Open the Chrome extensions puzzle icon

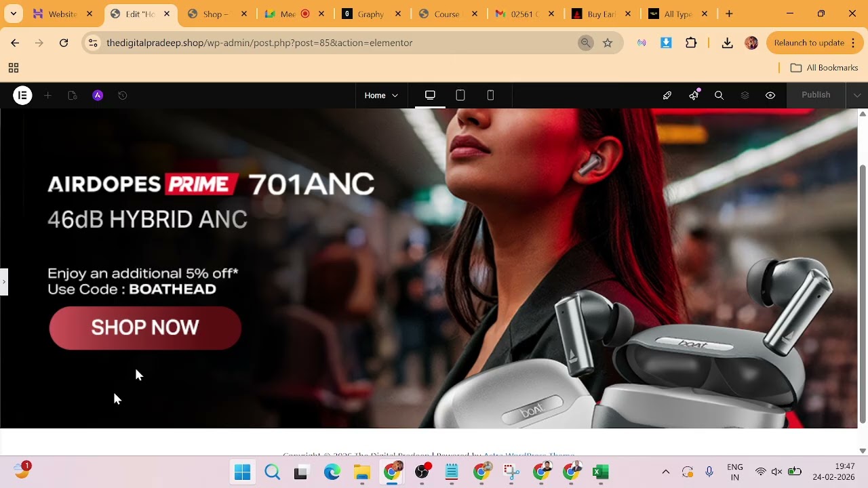click(691, 43)
